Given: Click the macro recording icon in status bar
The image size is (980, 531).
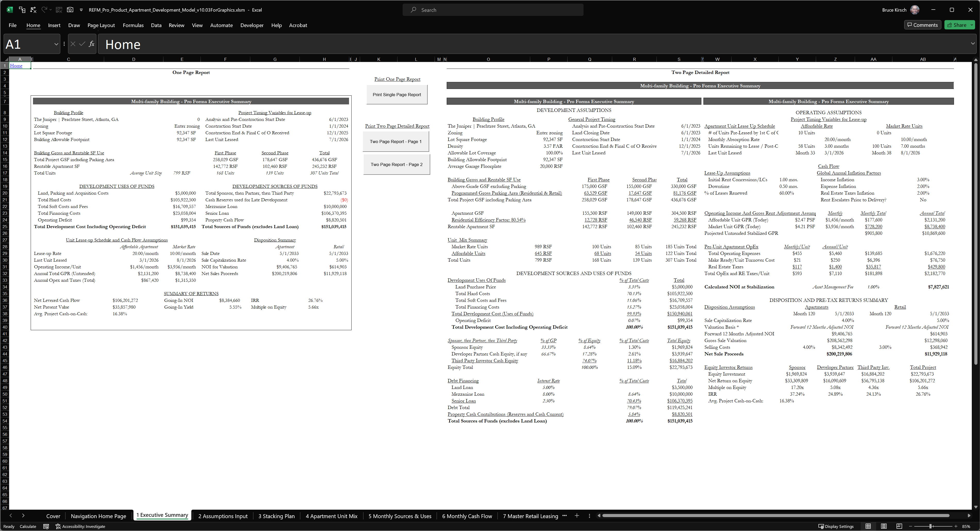Looking at the screenshot, I should coord(46,526).
